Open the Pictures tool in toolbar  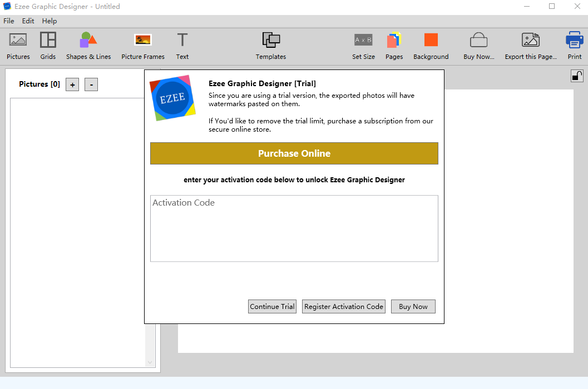click(x=18, y=46)
